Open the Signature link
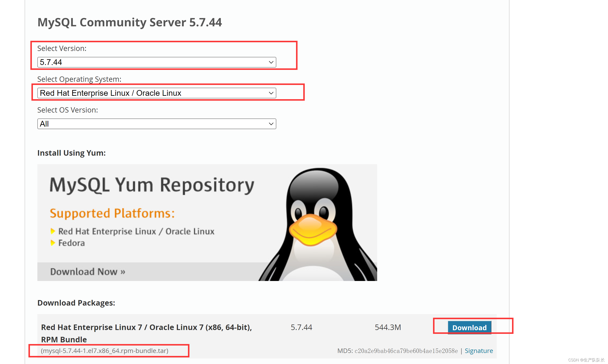Screen dimensions: 608x364 [478, 350]
